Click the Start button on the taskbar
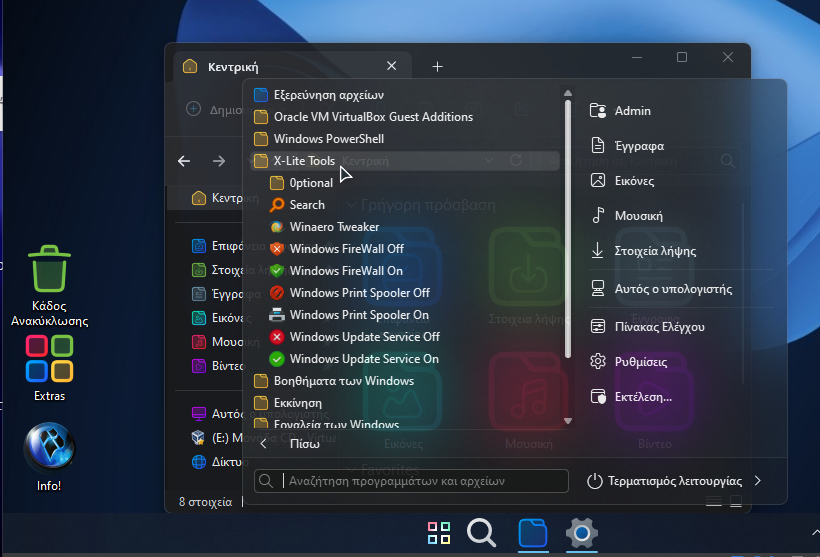Image resolution: width=820 pixels, height=557 pixels. coord(439,533)
